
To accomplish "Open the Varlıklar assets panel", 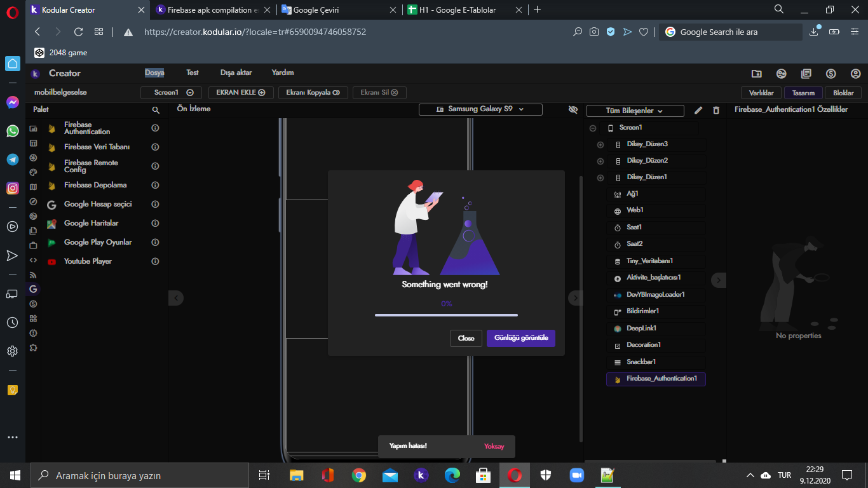I will click(x=761, y=93).
